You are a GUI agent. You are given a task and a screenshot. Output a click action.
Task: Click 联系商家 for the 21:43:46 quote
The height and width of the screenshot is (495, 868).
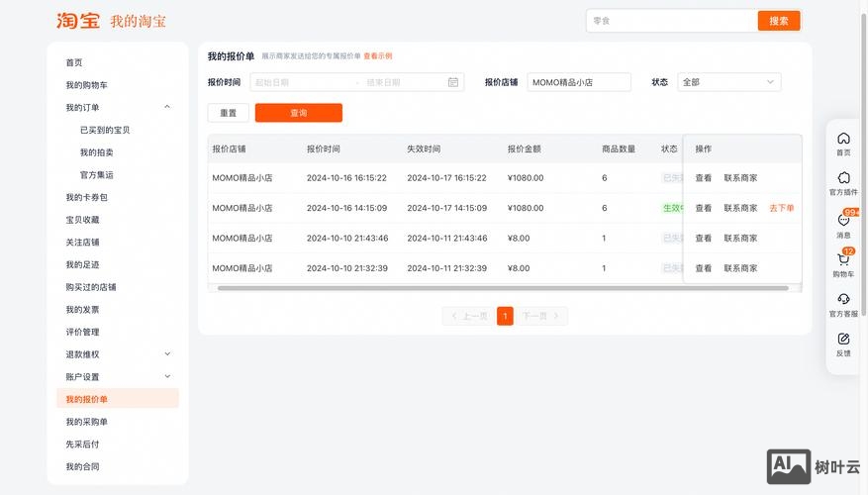tap(740, 238)
